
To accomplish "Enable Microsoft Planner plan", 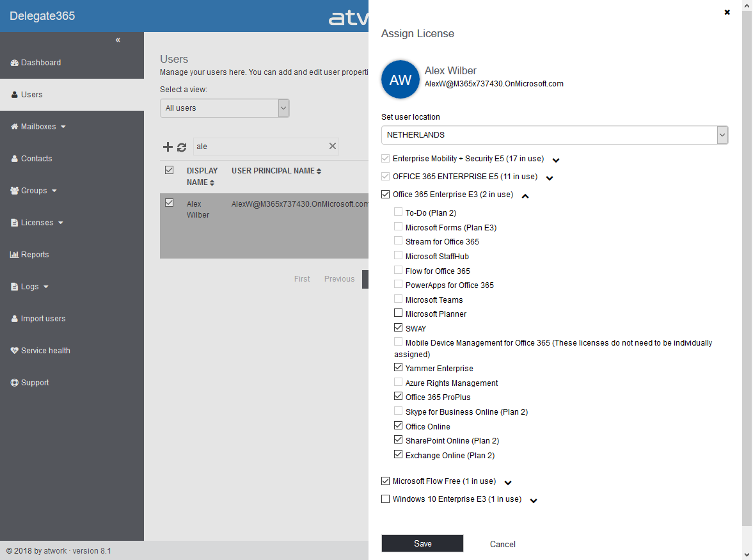I will pyautogui.click(x=398, y=313).
